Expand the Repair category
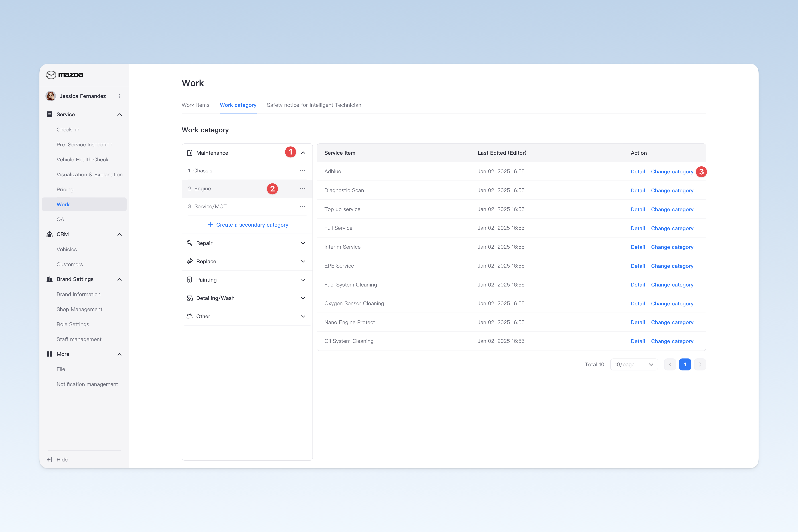The height and width of the screenshot is (532, 798). point(303,243)
